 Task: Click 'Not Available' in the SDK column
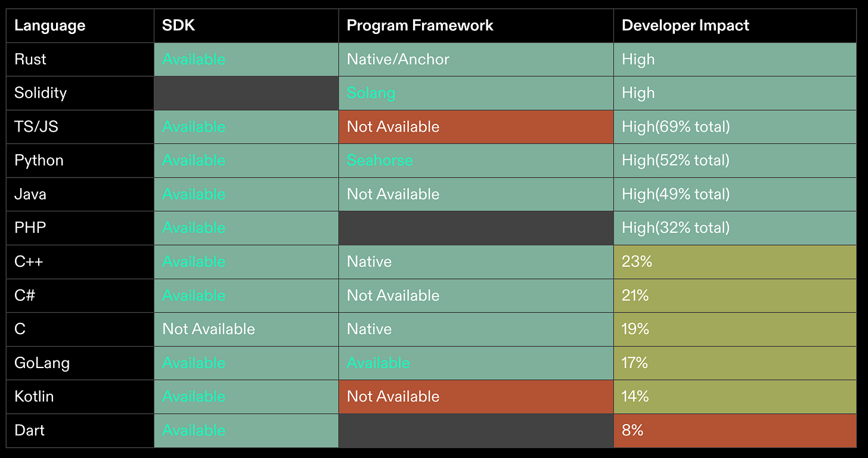tap(209, 329)
